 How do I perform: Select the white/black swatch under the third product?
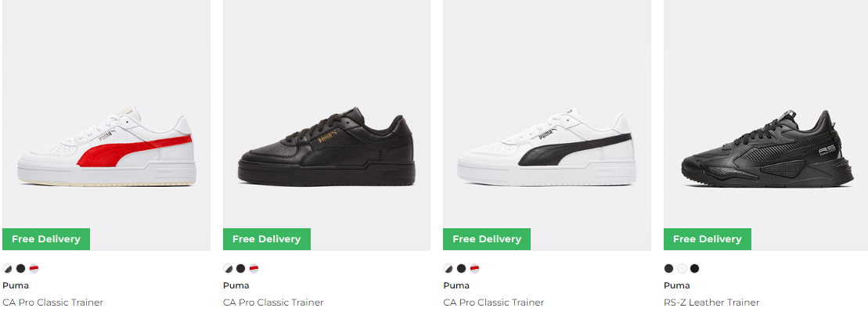tap(448, 269)
